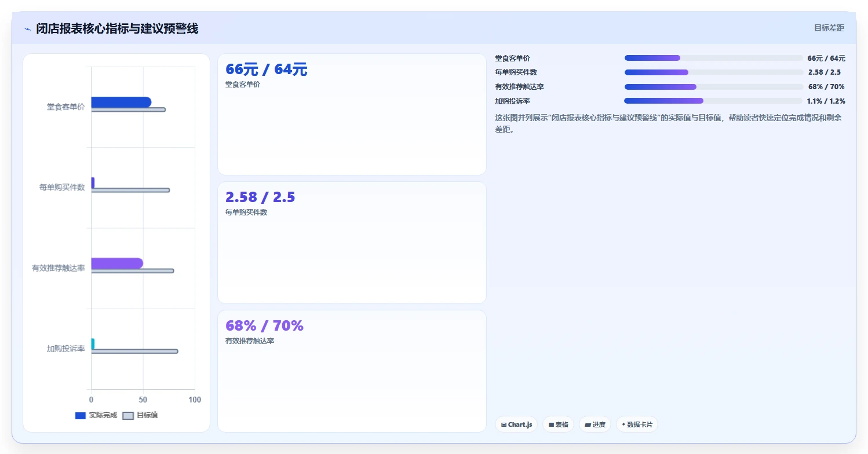Click the 数据卡片 tag chip
The image size is (868, 454).
(637, 424)
